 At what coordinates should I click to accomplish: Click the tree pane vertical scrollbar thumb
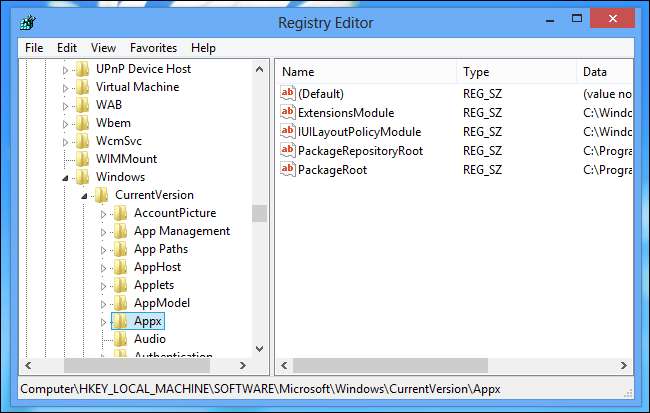(x=260, y=214)
